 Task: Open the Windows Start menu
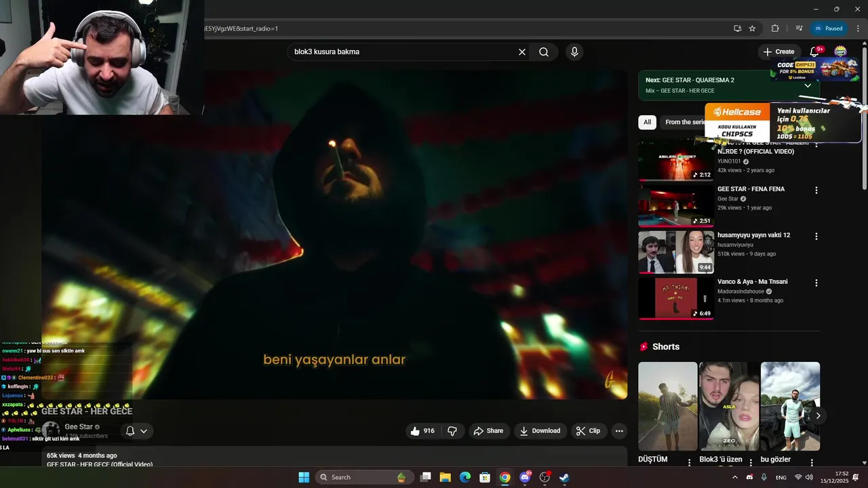click(x=304, y=477)
